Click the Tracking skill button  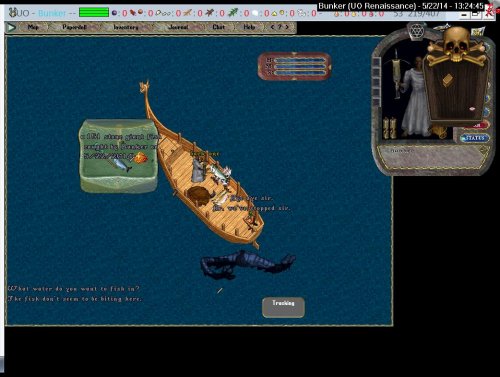[x=283, y=307]
